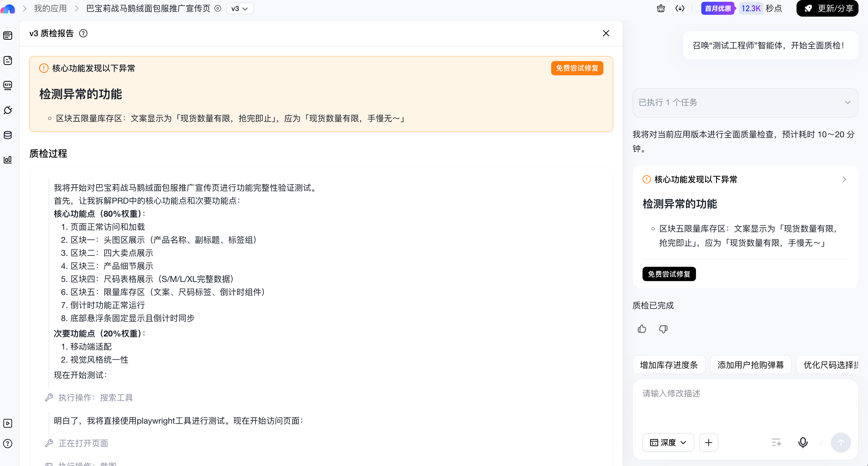Click the code download icon in the top bar
The image size is (868, 466).
[x=680, y=8]
